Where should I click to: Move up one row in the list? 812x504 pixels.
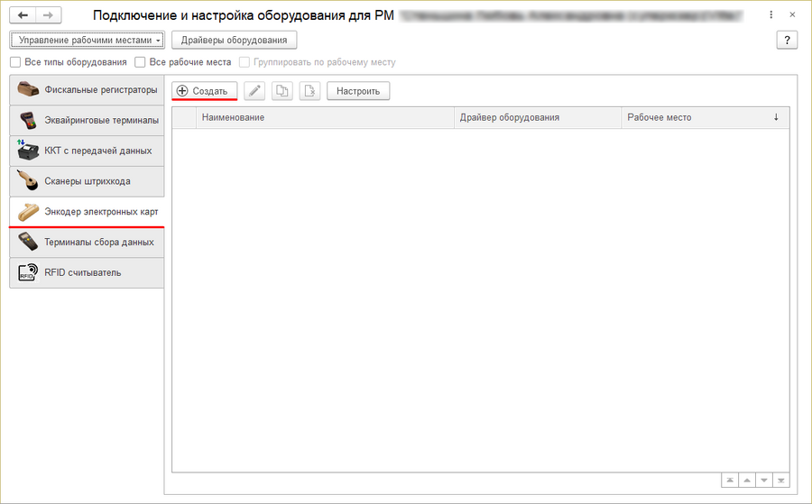pos(747,481)
